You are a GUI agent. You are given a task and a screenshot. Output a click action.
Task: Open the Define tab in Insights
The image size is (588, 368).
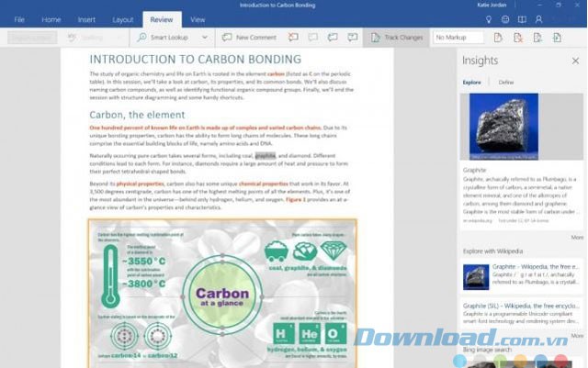505,83
